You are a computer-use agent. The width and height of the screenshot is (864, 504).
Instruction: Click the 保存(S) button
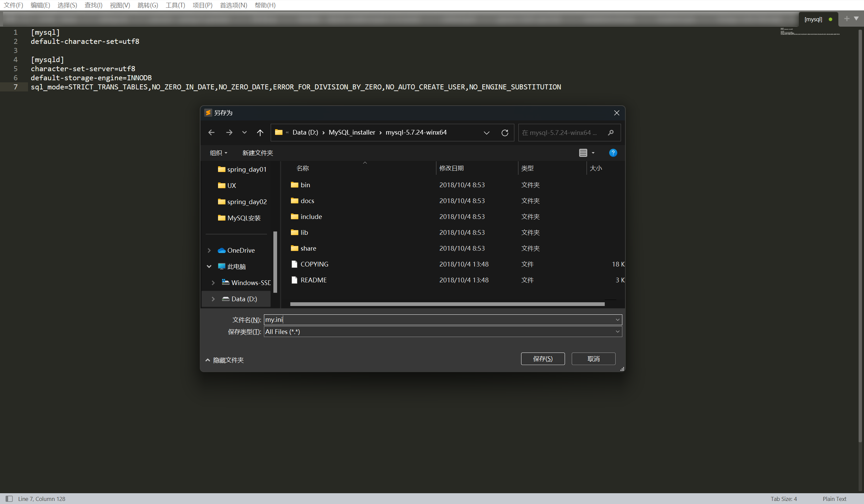click(x=543, y=358)
